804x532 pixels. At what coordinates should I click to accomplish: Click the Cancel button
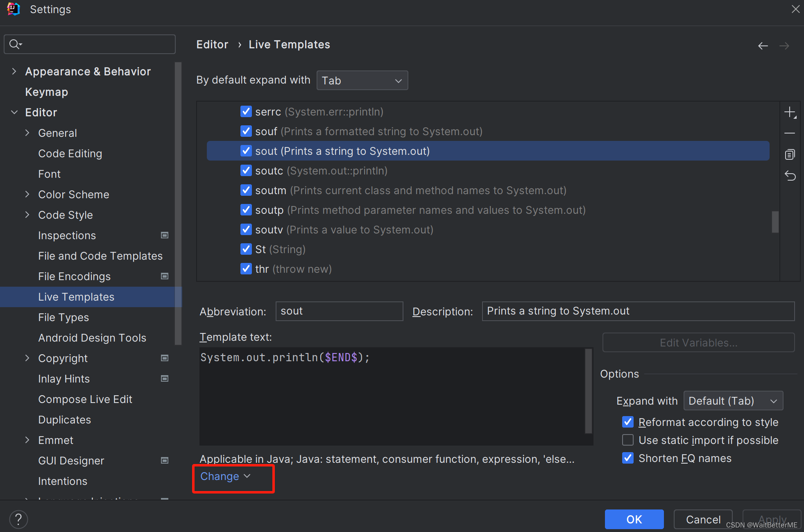[703, 519]
